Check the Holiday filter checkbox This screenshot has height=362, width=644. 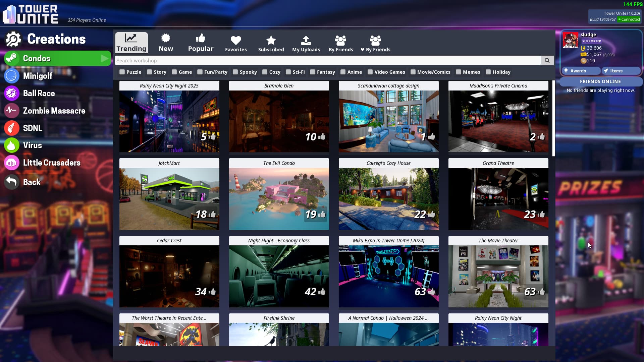click(488, 72)
